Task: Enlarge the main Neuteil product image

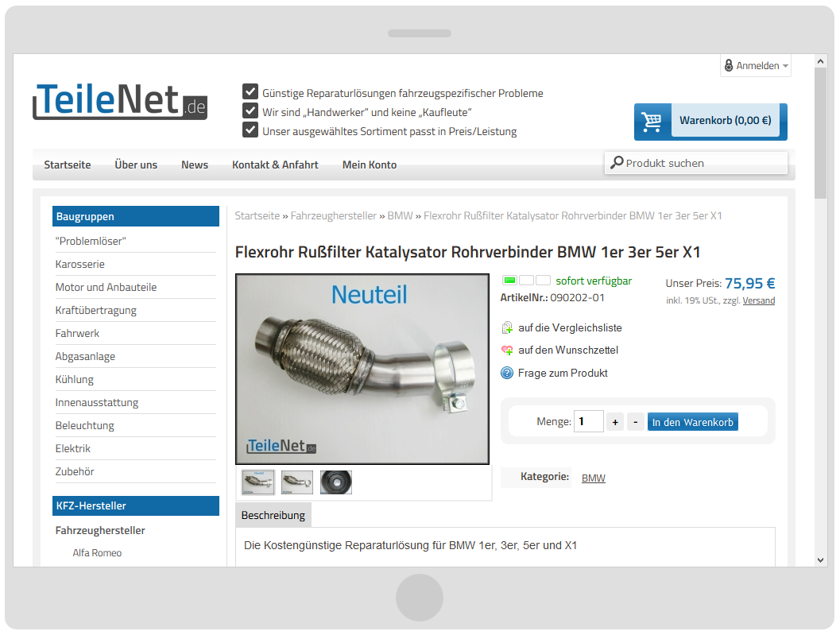Action: [362, 370]
